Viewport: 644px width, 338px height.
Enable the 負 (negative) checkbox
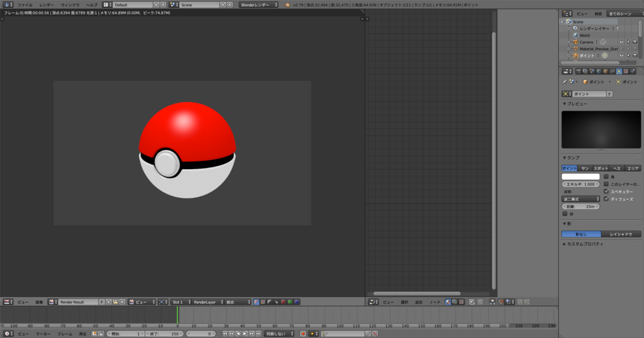coord(606,177)
